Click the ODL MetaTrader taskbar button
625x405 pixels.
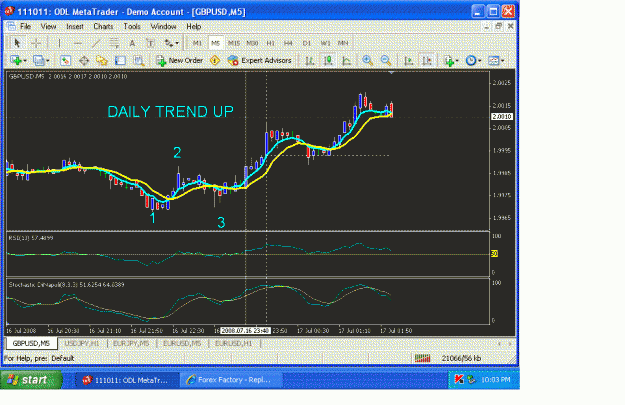(126, 380)
